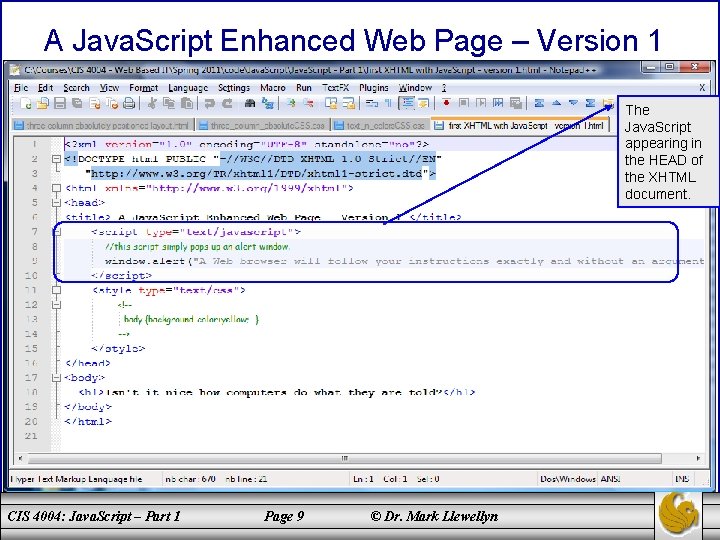Viewport: 720px width, 540px height.
Task: Open the Plugins menu
Action: tap(373, 88)
